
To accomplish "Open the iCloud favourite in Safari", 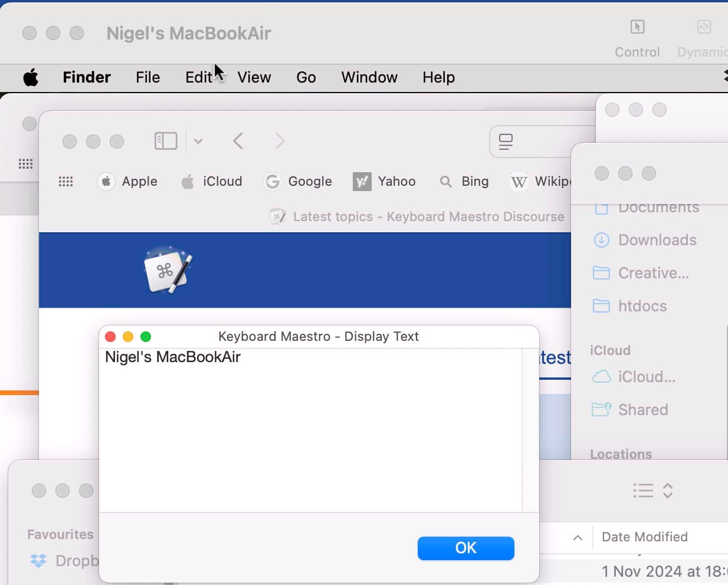I will point(211,182).
